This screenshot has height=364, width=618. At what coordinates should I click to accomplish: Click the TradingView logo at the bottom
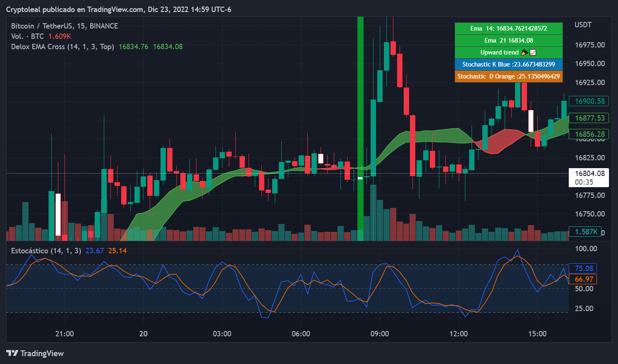click(x=35, y=353)
